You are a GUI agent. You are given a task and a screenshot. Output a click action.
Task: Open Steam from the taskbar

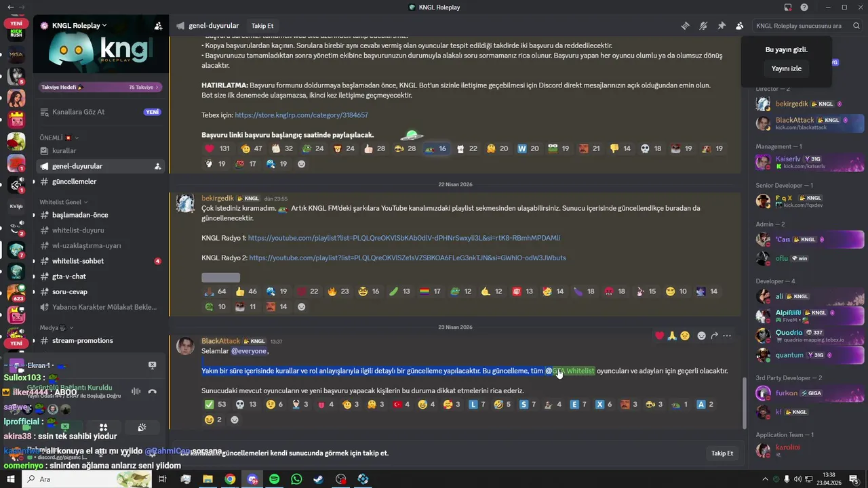[x=318, y=479]
